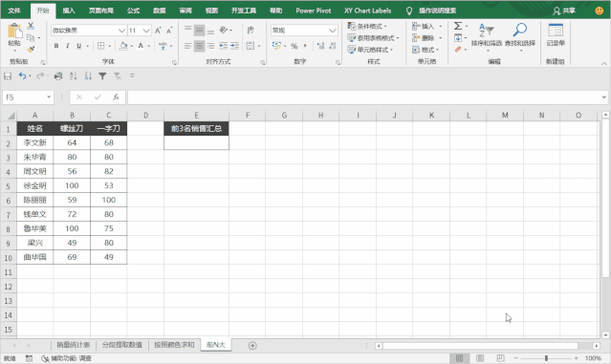Viewport: 611px width, 364px height.
Task: Expand the formula bar with chevron
Action: [604, 97]
